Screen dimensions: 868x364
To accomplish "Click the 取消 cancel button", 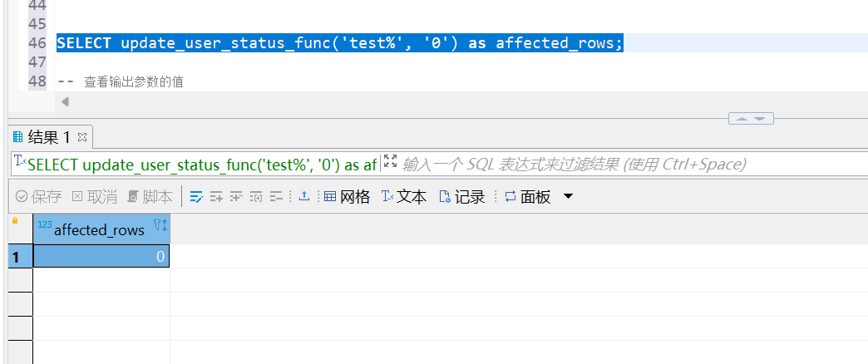I will 94,197.
